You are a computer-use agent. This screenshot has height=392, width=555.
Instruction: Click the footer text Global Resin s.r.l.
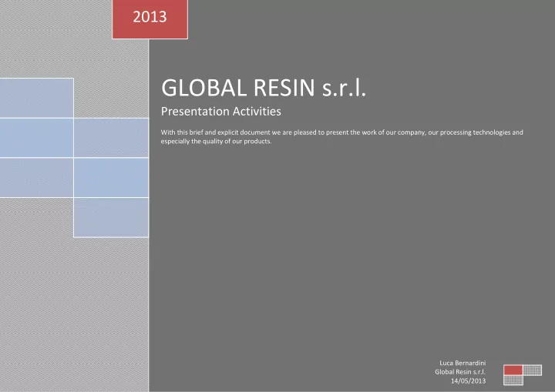[x=460, y=372]
